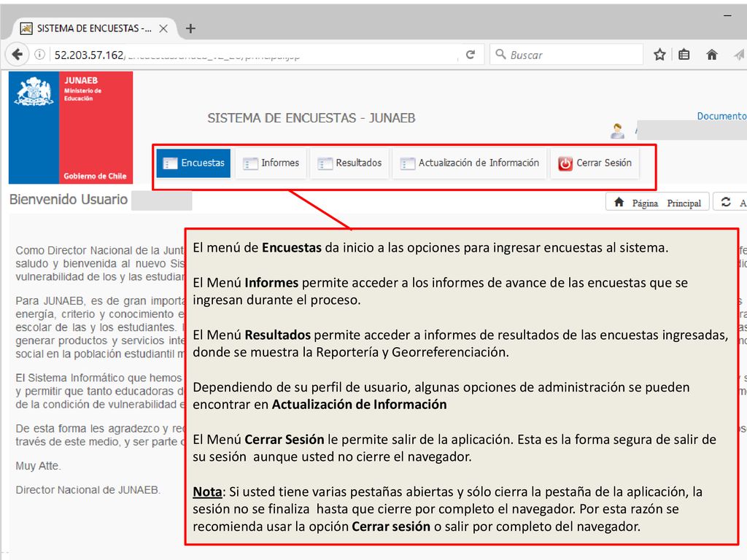Image resolution: width=747 pixels, height=560 pixels.
Task: Click the user profile avatar icon
Action: tap(617, 131)
